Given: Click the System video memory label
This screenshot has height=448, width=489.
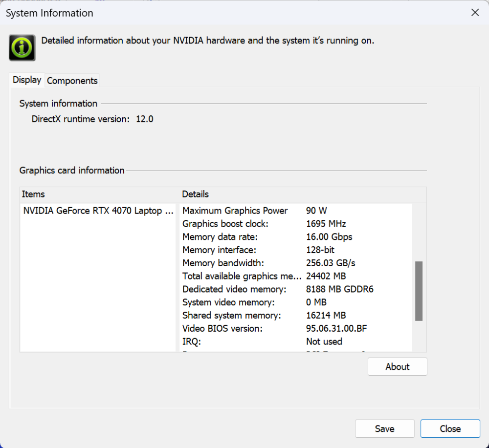Looking at the screenshot, I should click(228, 302).
